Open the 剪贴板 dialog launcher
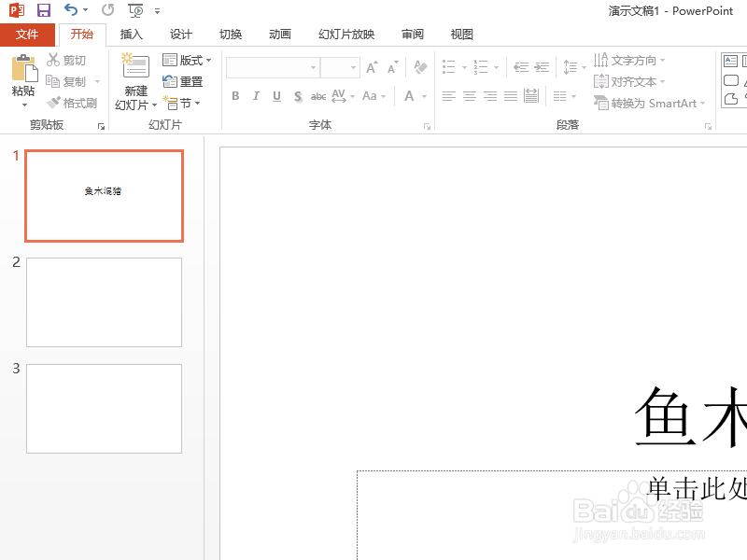Viewport: 747px width, 560px height. click(101, 126)
